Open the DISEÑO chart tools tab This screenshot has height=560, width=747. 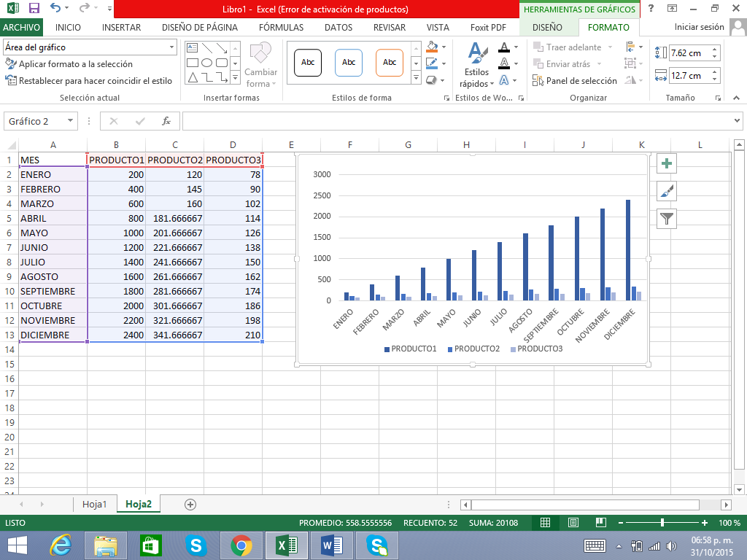[x=547, y=27]
